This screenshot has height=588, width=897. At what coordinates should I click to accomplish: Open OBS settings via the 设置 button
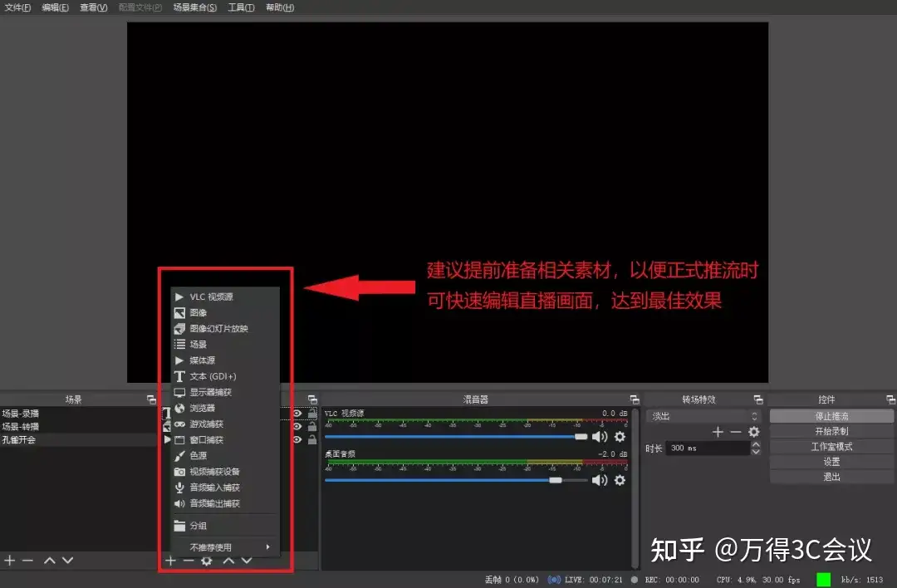(x=830, y=461)
